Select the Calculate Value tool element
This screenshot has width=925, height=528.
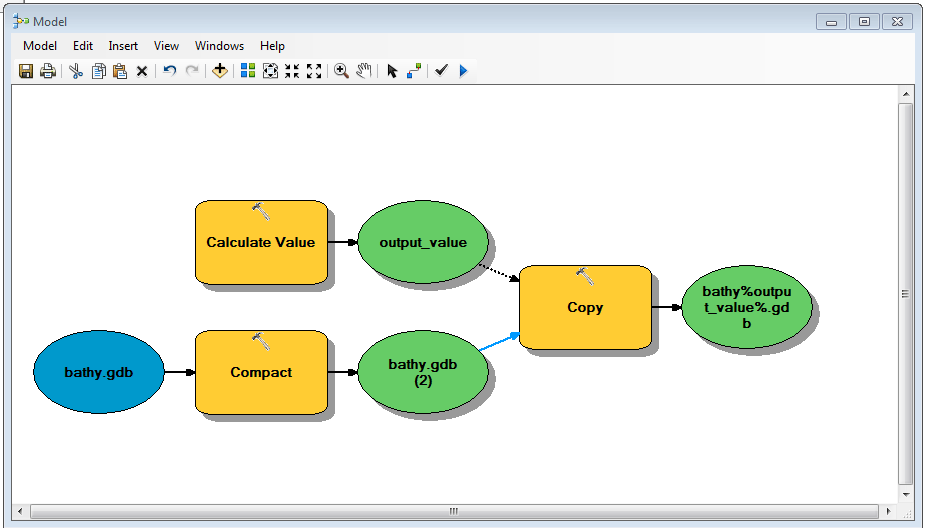click(x=260, y=242)
